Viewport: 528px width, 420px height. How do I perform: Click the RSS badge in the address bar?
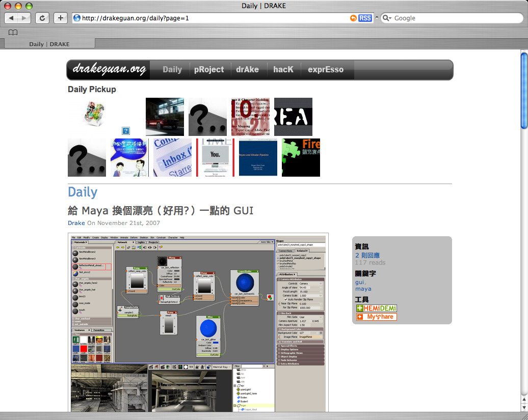click(365, 18)
